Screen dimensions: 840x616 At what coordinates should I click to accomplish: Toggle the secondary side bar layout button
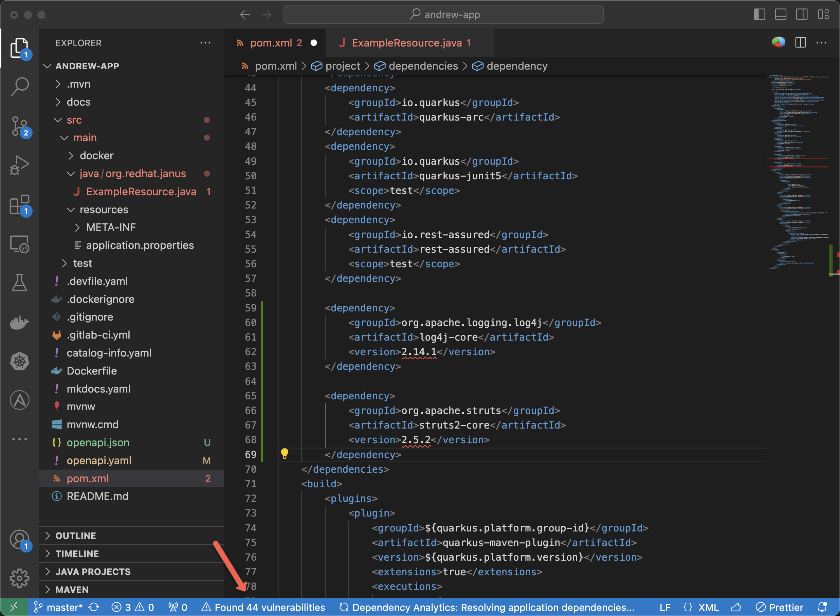coord(802,15)
